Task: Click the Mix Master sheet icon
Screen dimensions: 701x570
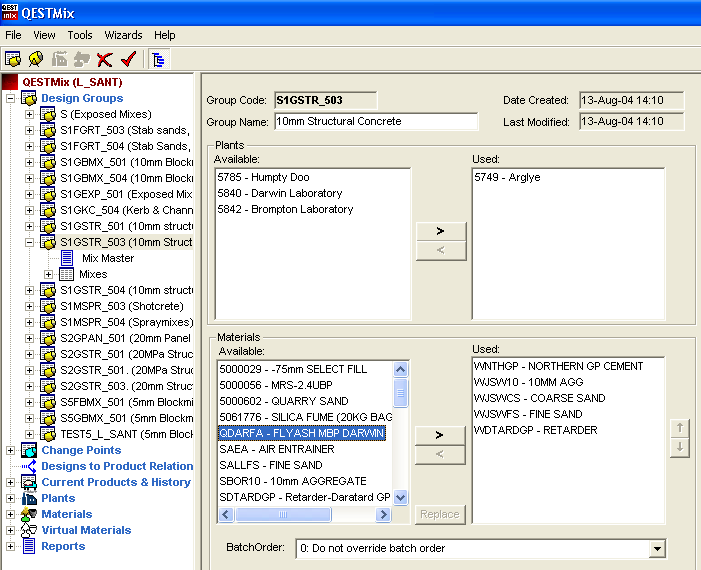Action: coord(67,258)
